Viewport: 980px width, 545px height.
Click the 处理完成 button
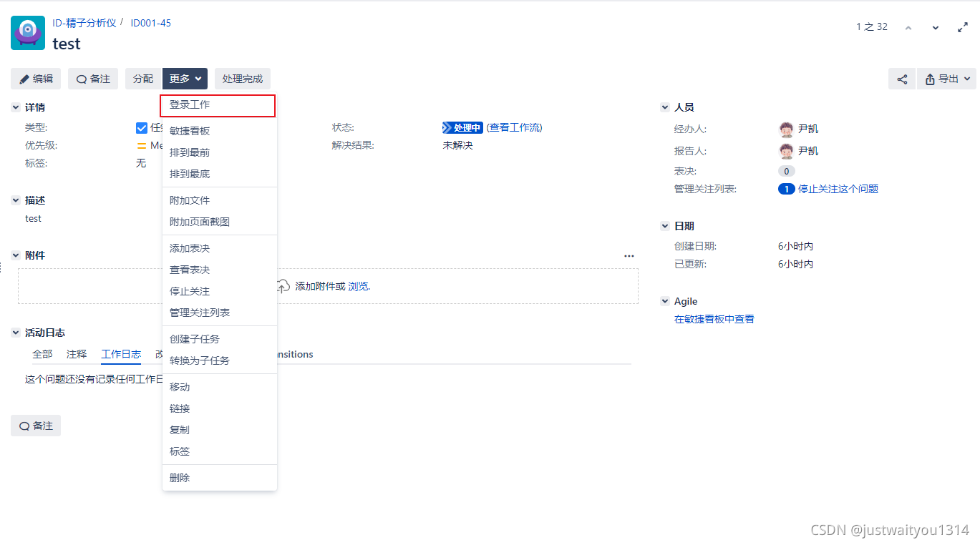[242, 79]
